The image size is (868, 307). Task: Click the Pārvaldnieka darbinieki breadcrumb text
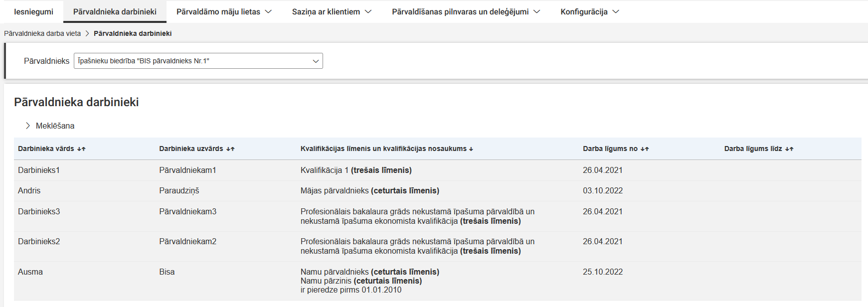point(133,33)
